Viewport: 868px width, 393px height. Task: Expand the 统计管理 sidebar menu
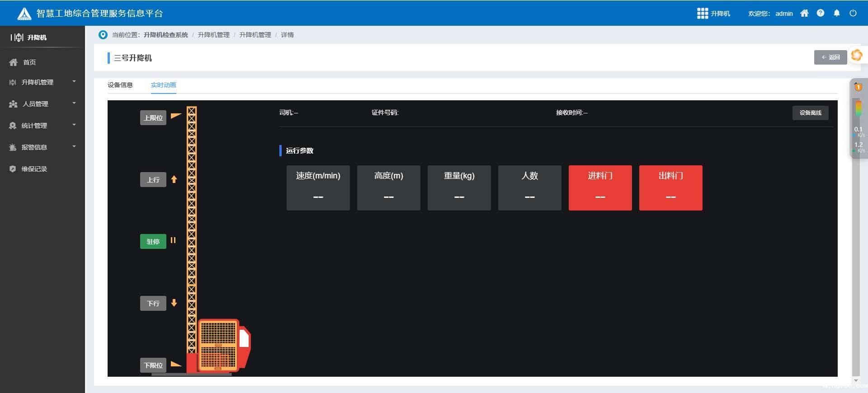[42, 126]
